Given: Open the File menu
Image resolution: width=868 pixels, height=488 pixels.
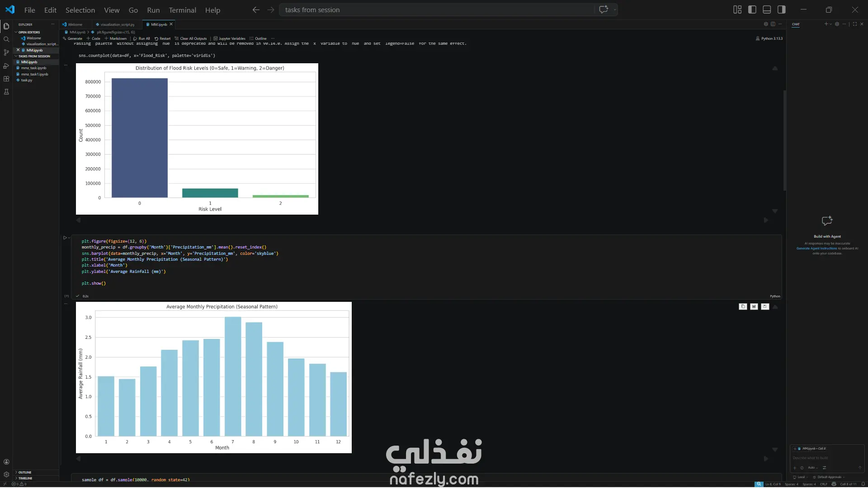Looking at the screenshot, I should click(30, 10).
